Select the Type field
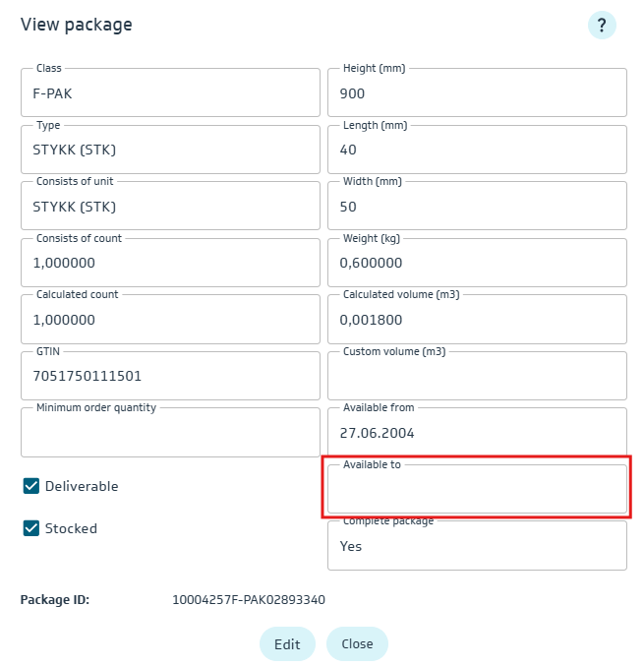 tap(170, 151)
